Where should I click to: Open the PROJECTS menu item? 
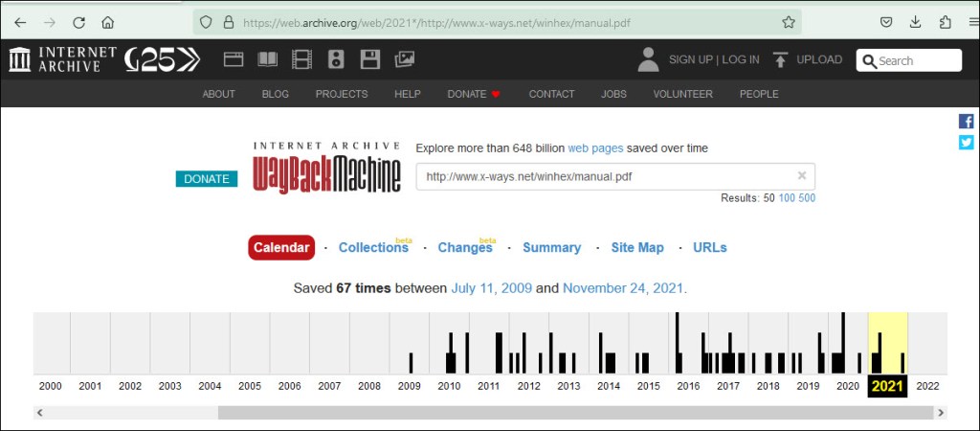click(342, 94)
